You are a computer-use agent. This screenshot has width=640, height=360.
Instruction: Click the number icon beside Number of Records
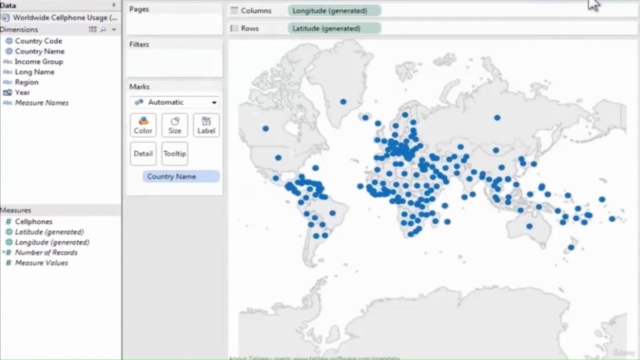[8, 253]
